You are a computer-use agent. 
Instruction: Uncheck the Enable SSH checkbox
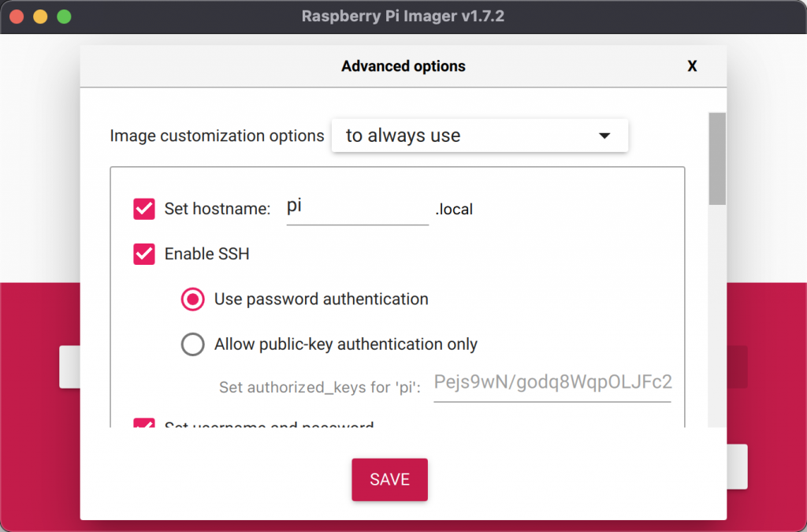pos(144,254)
